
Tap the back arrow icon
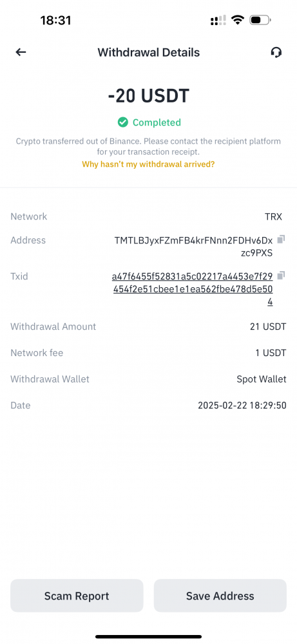21,52
